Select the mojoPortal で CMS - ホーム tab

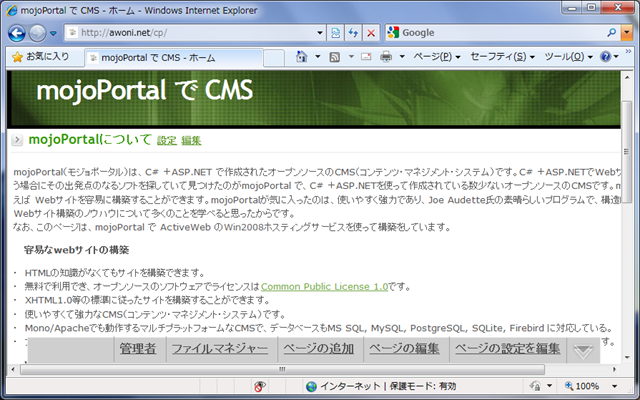(174, 58)
